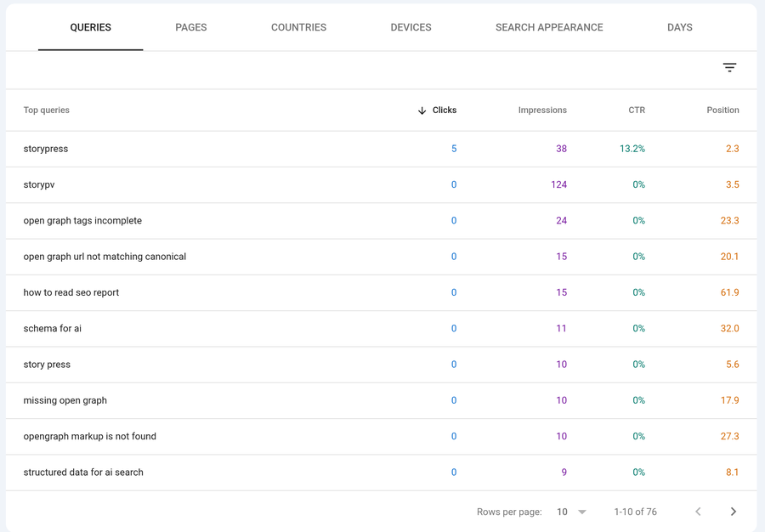Click the 5.6 position value
765x532 pixels.
click(x=733, y=365)
